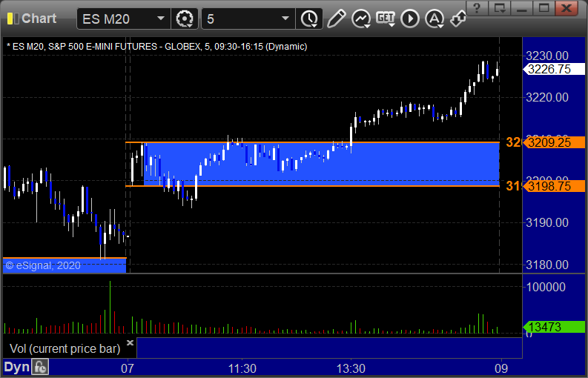The height and width of the screenshot is (378, 588).
Task: Click the symbol link arrows icon
Action: click(x=458, y=19)
